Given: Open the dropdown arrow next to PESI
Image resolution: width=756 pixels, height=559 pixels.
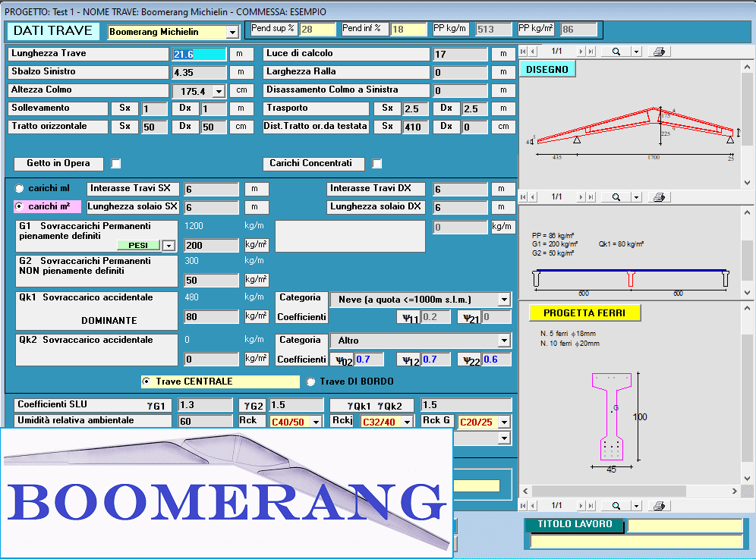Looking at the screenshot, I should pyautogui.click(x=169, y=246).
